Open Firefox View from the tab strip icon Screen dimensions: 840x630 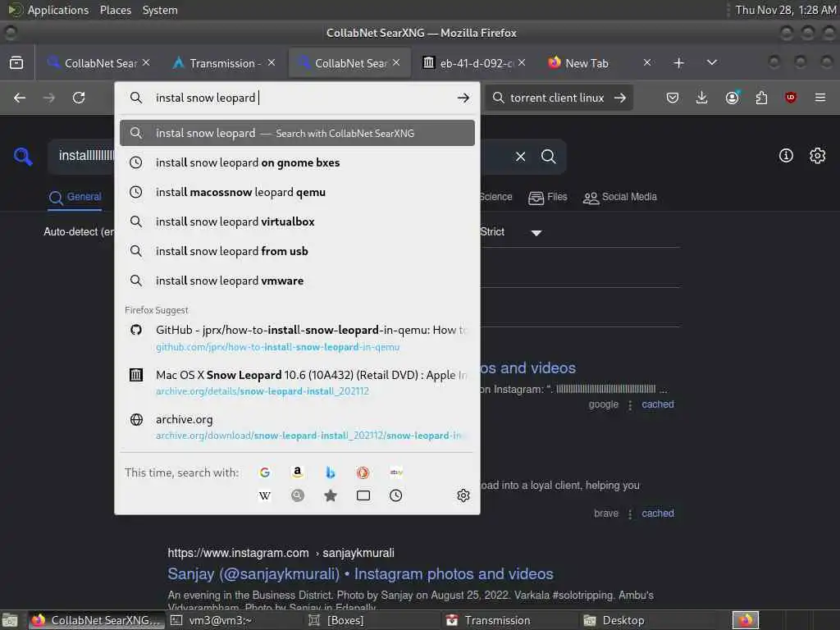tap(16, 62)
